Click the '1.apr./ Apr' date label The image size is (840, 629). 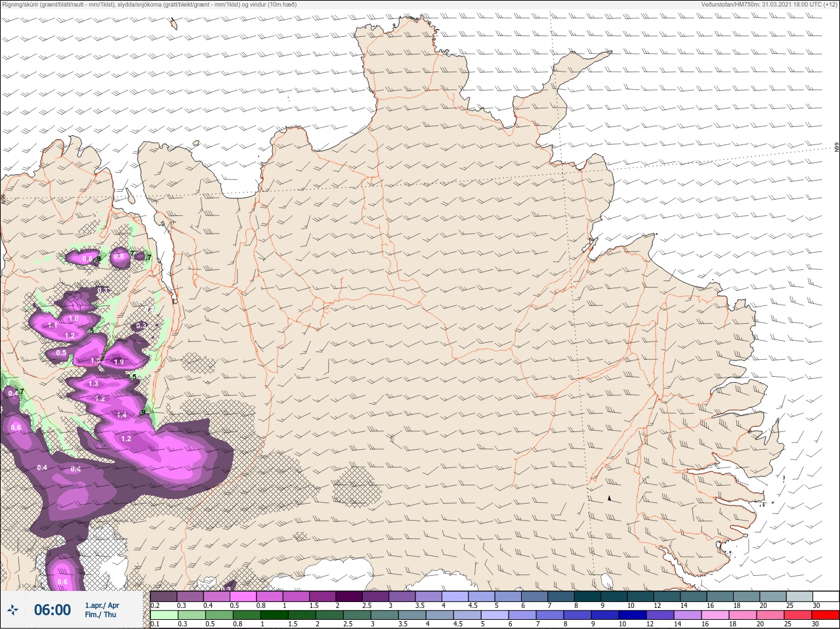[102, 605]
